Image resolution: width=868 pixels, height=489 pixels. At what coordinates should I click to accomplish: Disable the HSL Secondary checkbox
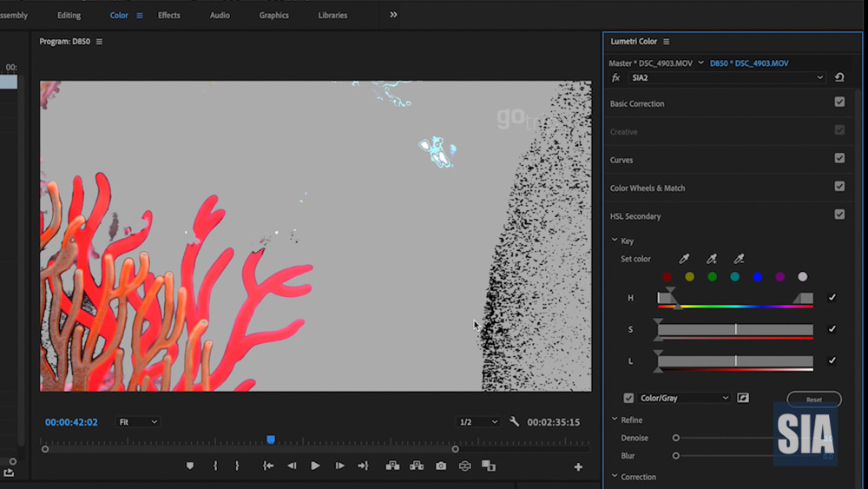pyautogui.click(x=839, y=215)
